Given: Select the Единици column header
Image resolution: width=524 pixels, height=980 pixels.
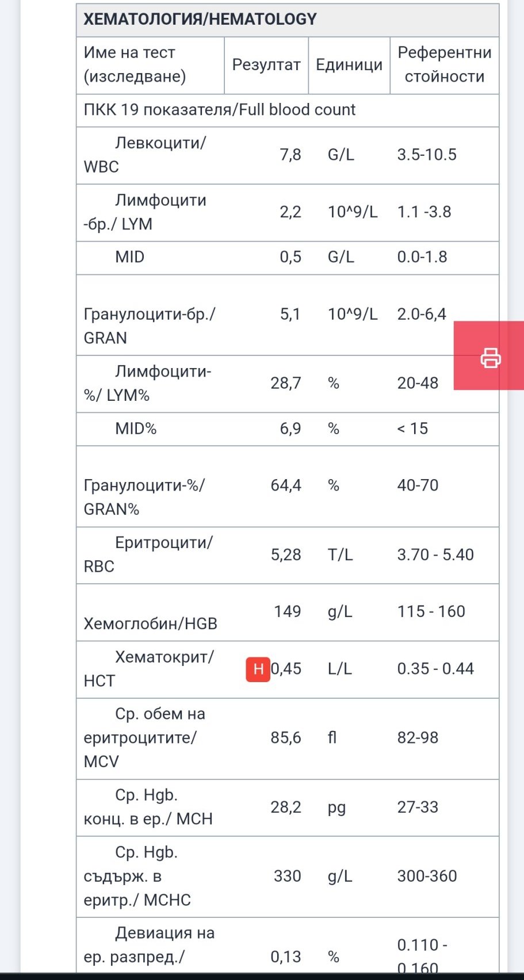Looking at the screenshot, I should pos(349,64).
